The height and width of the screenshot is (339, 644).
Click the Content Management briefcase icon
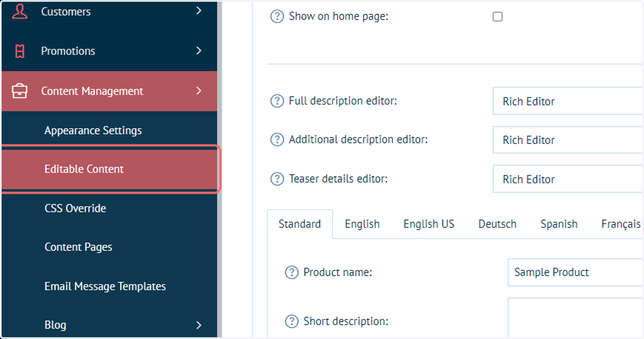pyautogui.click(x=20, y=91)
